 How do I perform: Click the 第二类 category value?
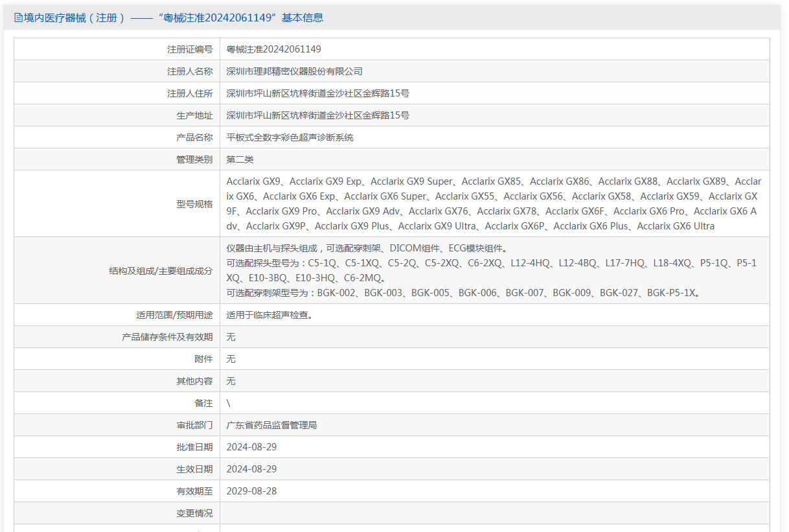(240, 159)
